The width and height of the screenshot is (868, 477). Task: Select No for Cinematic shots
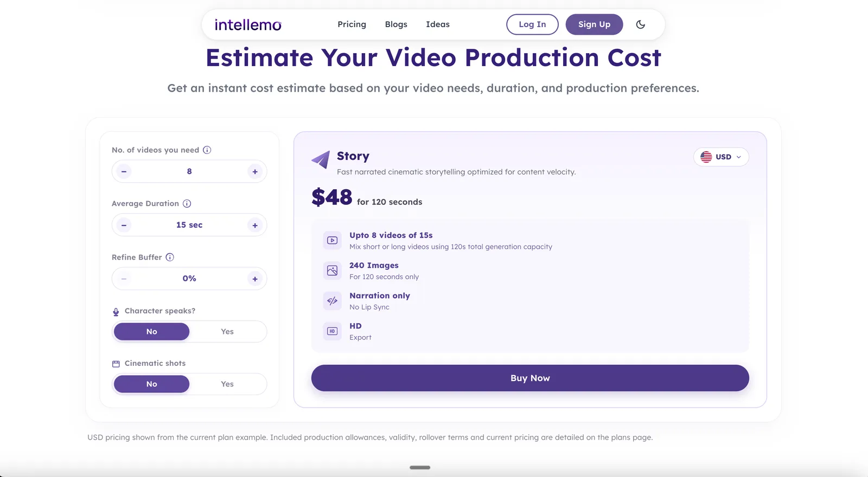click(152, 384)
